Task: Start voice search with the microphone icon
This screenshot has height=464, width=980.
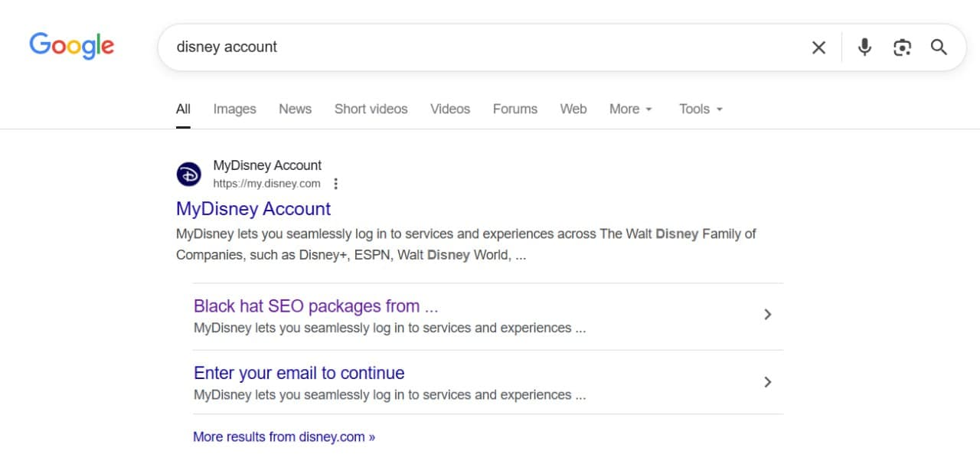Action: [x=864, y=47]
